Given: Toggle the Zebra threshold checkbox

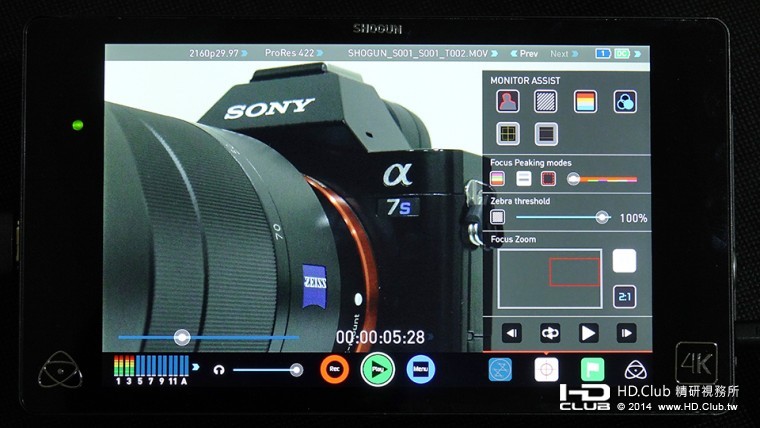Looking at the screenshot, I should pyautogui.click(x=497, y=217).
